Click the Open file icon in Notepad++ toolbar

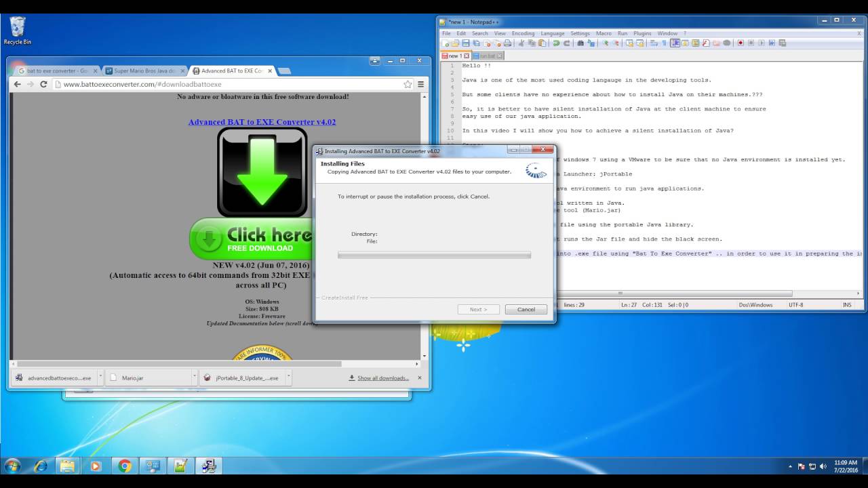click(x=456, y=43)
